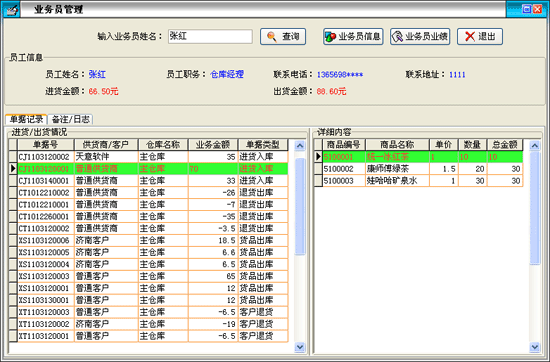Click the app icon in title bar
Image resolution: width=550 pixels, height=362 pixels.
pyautogui.click(x=11, y=9)
